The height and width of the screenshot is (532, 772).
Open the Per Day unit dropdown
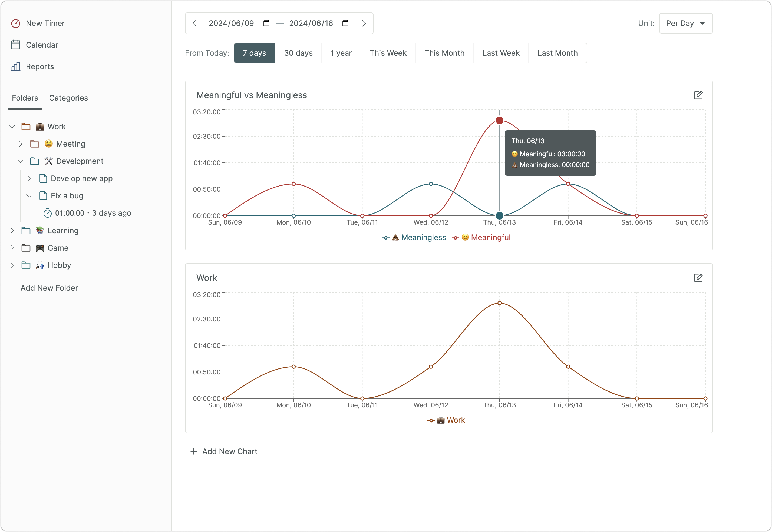click(686, 23)
